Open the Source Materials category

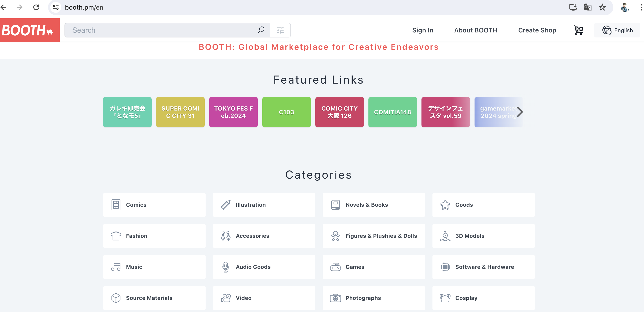(x=154, y=298)
